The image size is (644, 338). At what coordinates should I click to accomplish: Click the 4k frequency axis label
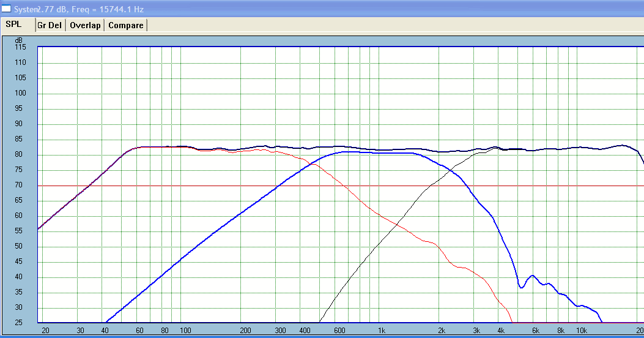pos(501,331)
